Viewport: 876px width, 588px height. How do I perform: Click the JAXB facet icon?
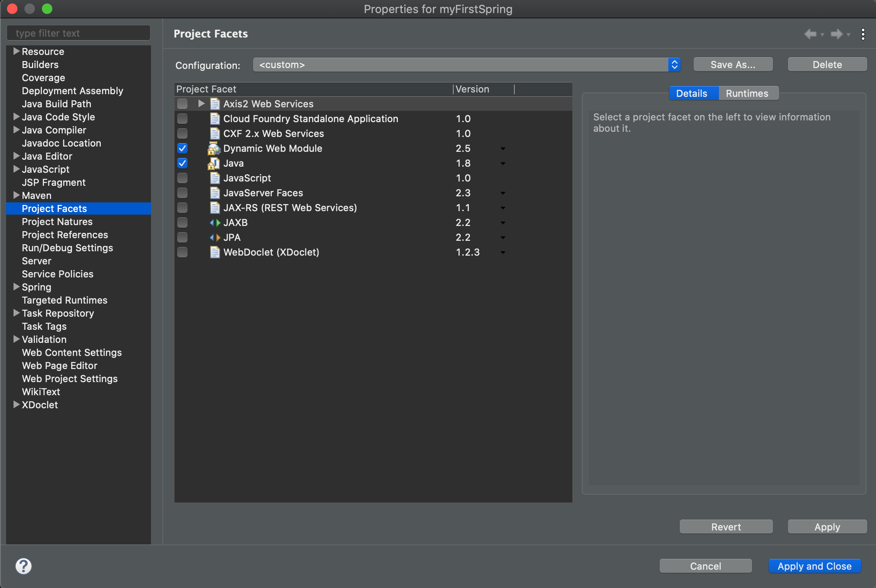point(215,223)
